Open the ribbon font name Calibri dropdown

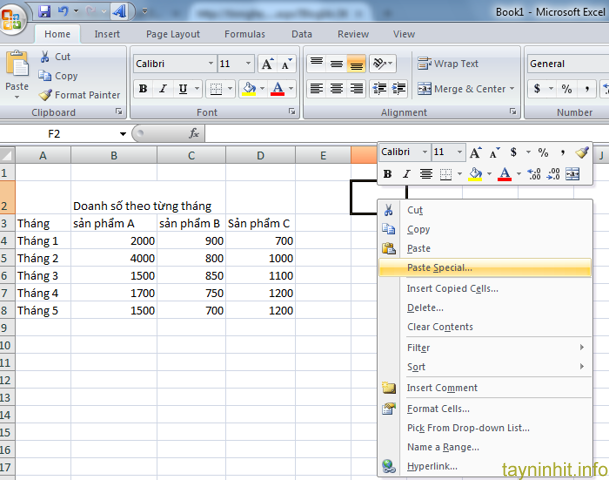[210, 64]
